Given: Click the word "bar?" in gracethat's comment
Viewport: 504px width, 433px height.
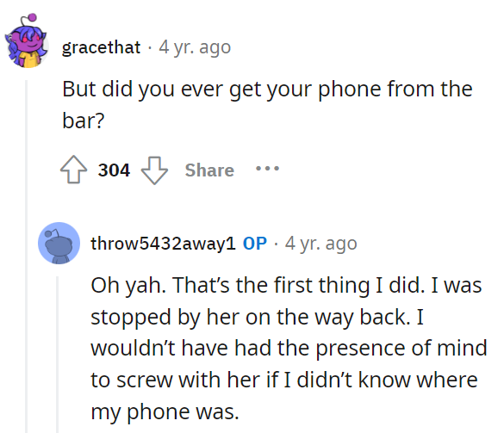Looking at the screenshot, I should [x=84, y=121].
